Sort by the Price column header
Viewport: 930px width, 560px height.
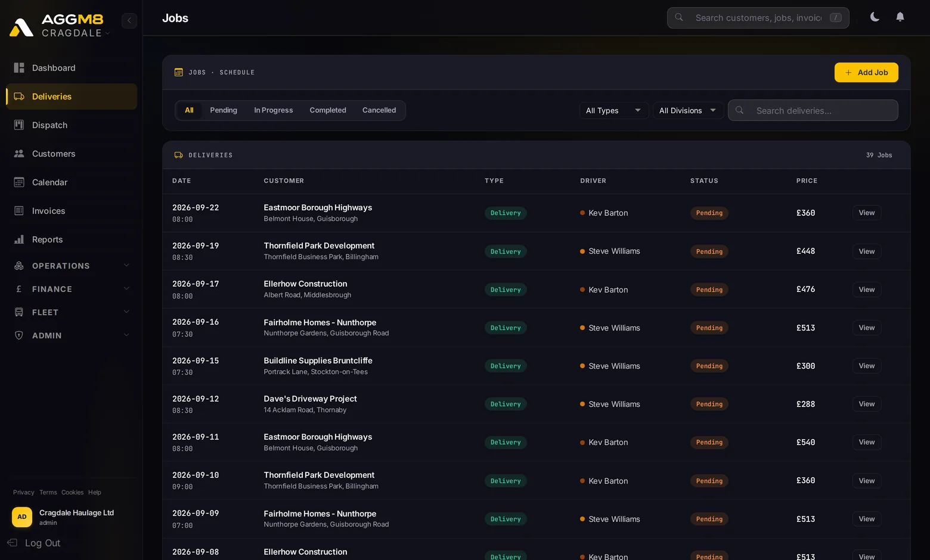807,181
